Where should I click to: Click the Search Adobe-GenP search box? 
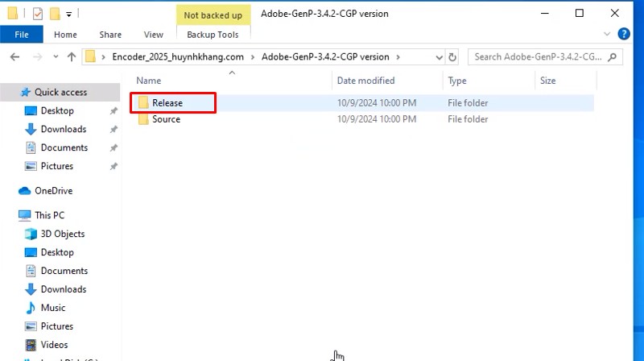point(538,57)
